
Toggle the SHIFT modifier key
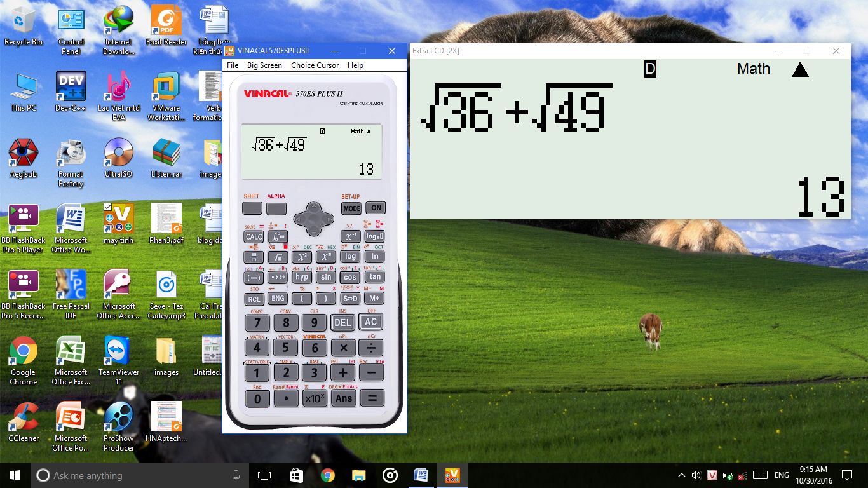(x=252, y=208)
